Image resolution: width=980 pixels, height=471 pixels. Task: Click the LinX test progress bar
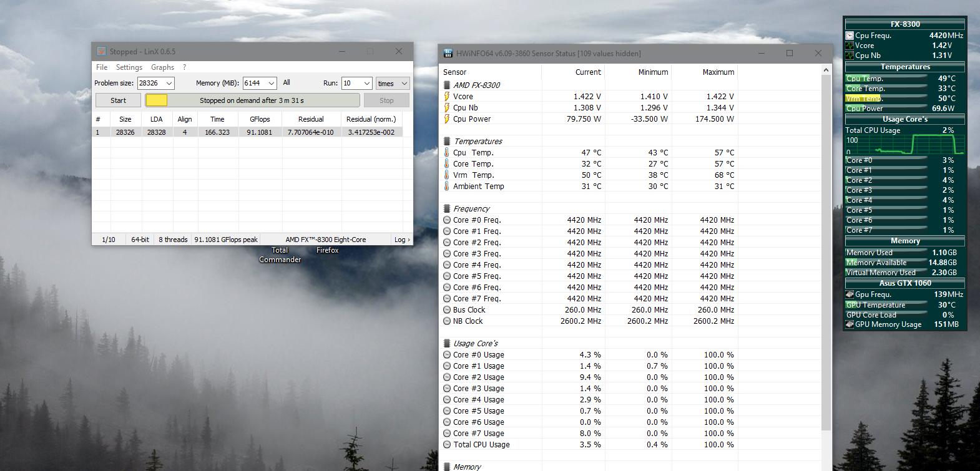(252, 100)
